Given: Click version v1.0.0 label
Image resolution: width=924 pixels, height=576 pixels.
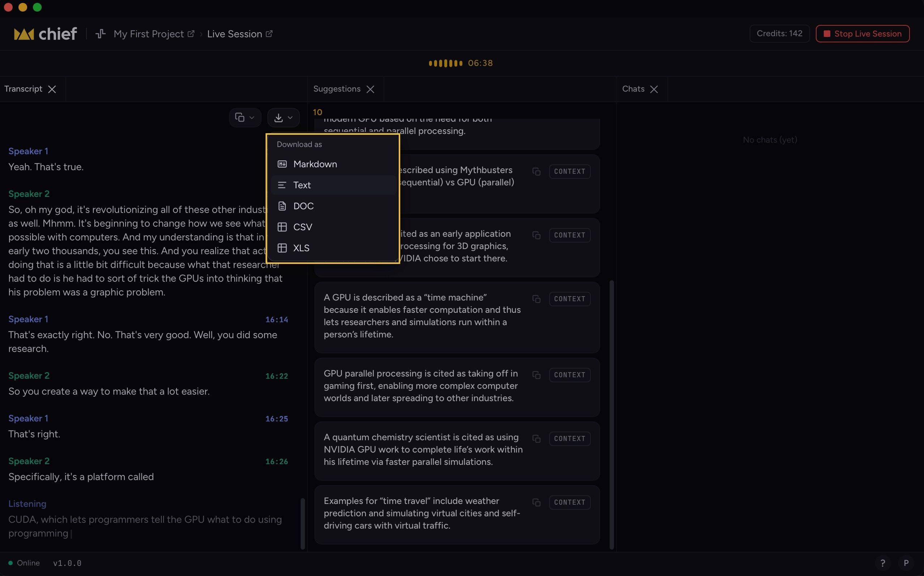Looking at the screenshot, I should click(x=67, y=563).
